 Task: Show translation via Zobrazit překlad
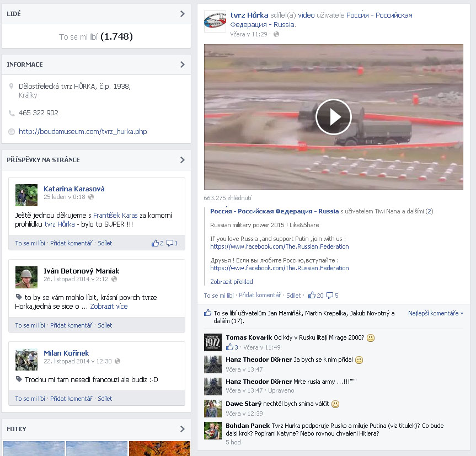[232, 282]
